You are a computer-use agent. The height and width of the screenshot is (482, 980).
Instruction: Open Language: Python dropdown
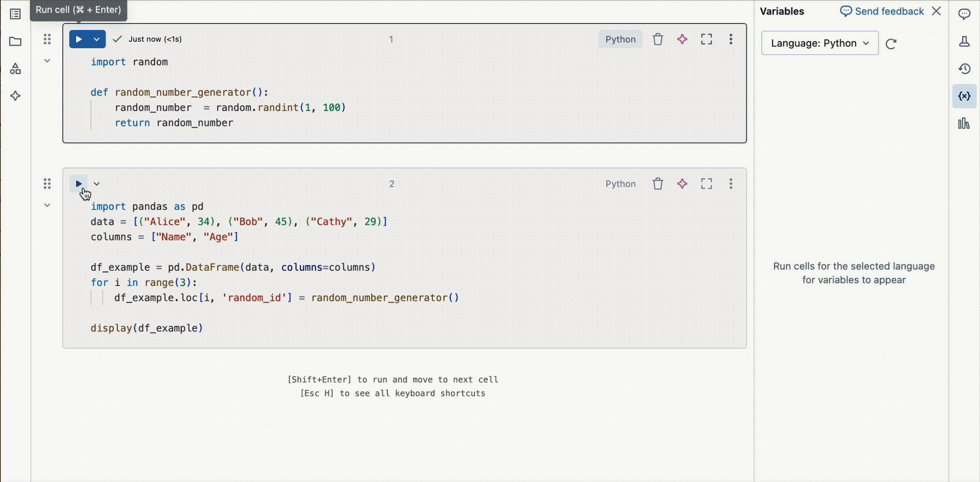coord(820,43)
